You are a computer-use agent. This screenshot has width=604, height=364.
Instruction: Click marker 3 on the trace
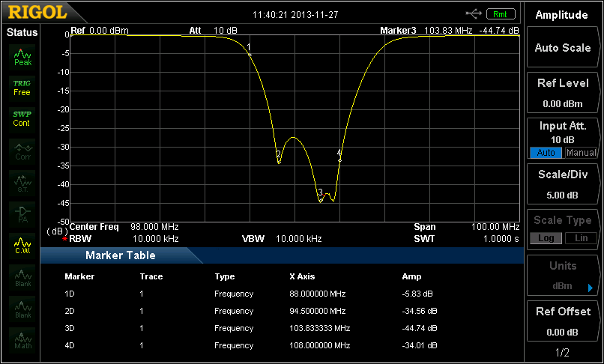(x=321, y=201)
